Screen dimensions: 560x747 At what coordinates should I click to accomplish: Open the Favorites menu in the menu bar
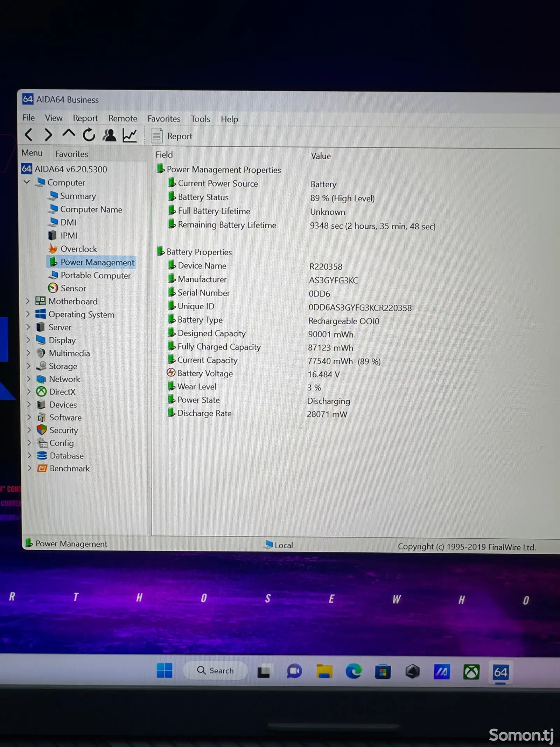[164, 119]
